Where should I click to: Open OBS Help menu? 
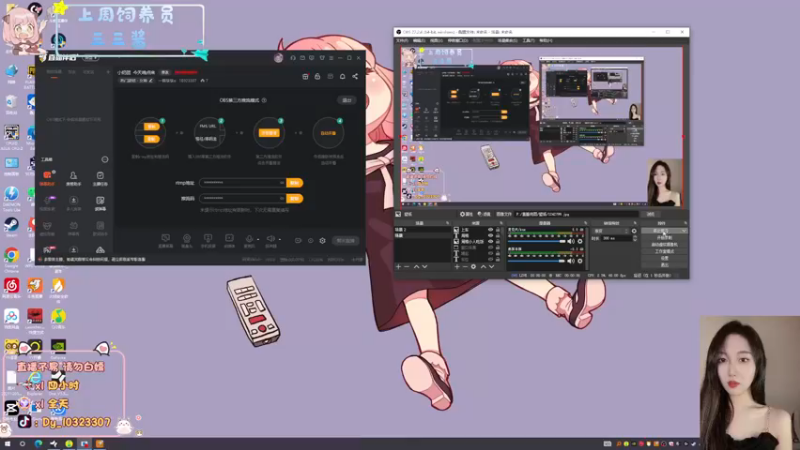click(x=545, y=40)
